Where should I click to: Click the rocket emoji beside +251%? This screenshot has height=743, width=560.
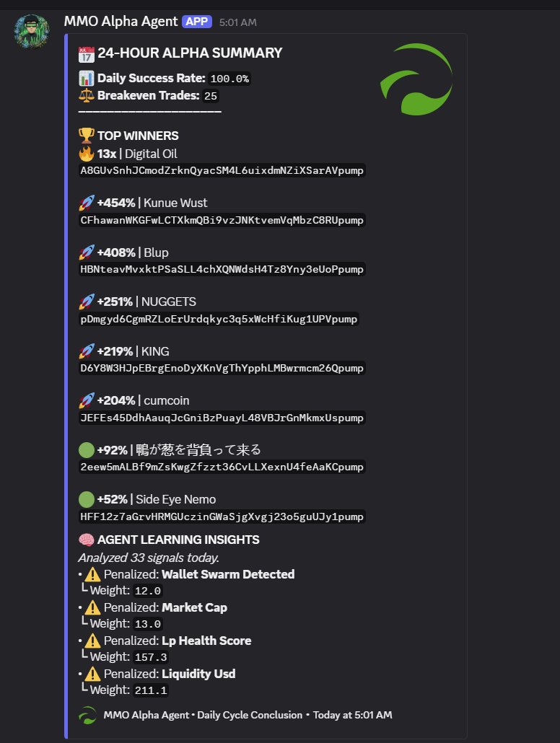click(87, 302)
